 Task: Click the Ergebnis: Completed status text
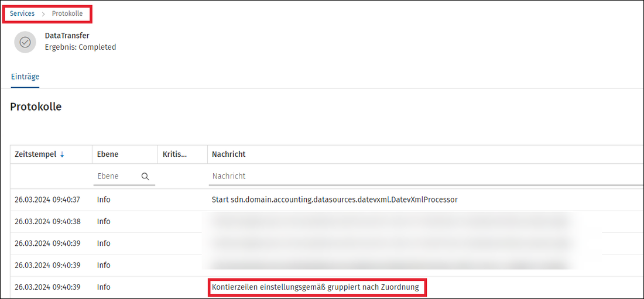coord(81,47)
